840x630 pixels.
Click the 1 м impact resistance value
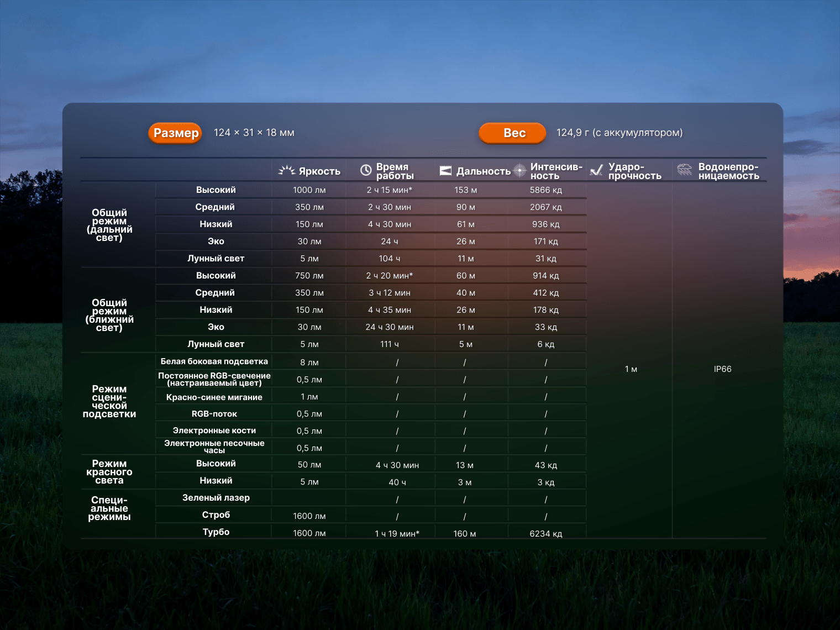631,369
